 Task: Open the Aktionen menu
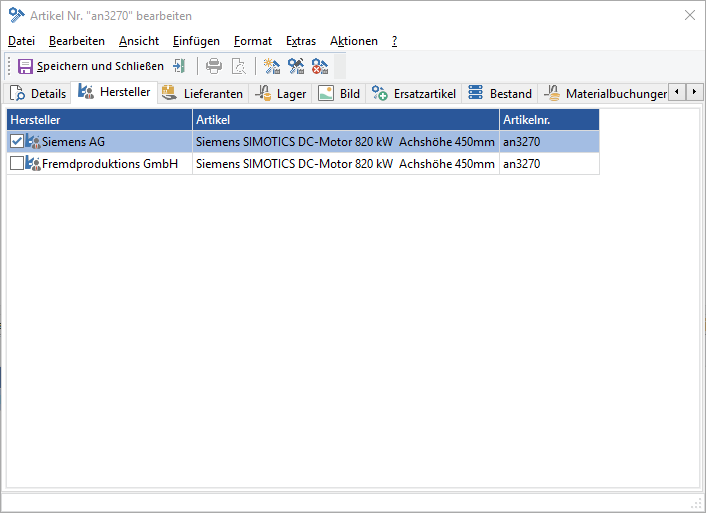click(354, 41)
